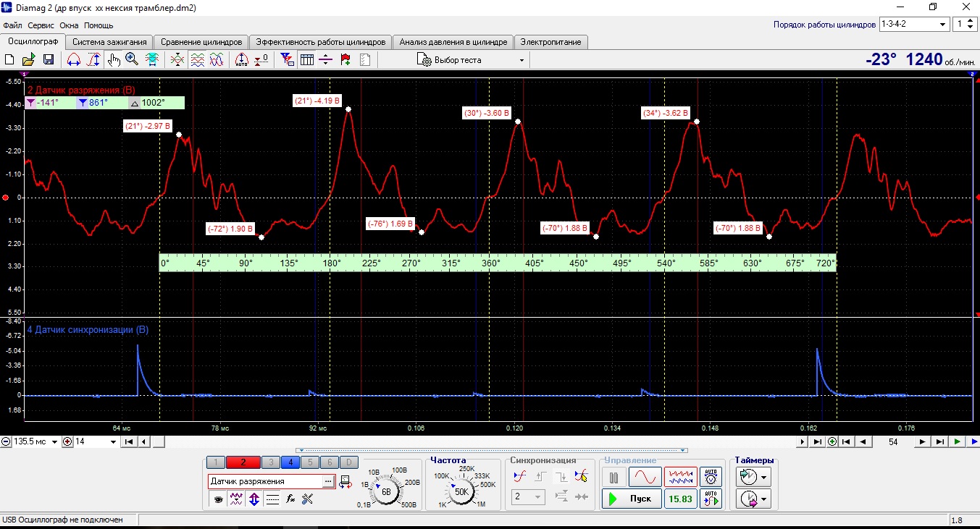Image resolution: width=980 pixels, height=529 pixels.
Task: Open the Помощь menu
Action: 98,25
